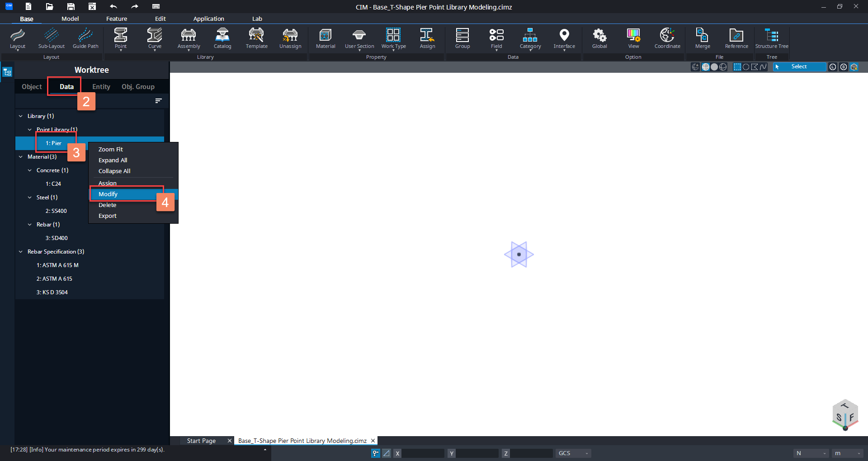
Task: Toggle the G coordinate button
Action: 844,67
